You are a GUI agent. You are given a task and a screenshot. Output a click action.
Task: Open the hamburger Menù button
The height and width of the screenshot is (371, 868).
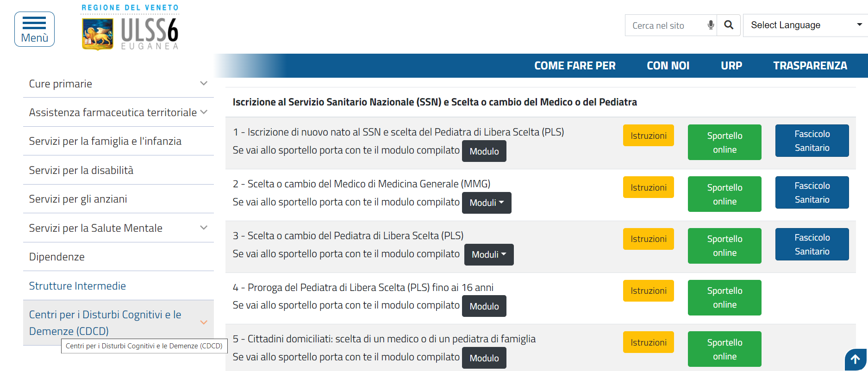click(x=34, y=29)
